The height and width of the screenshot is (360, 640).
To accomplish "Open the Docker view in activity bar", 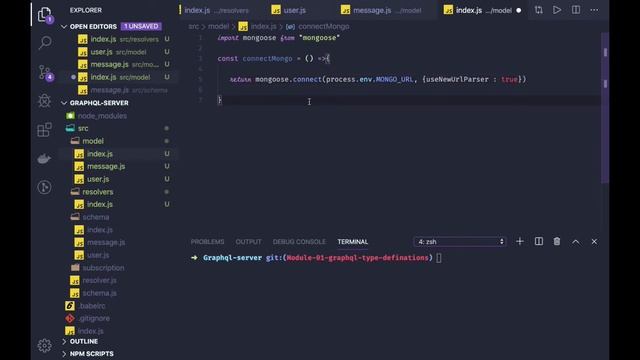I will pos(44,158).
